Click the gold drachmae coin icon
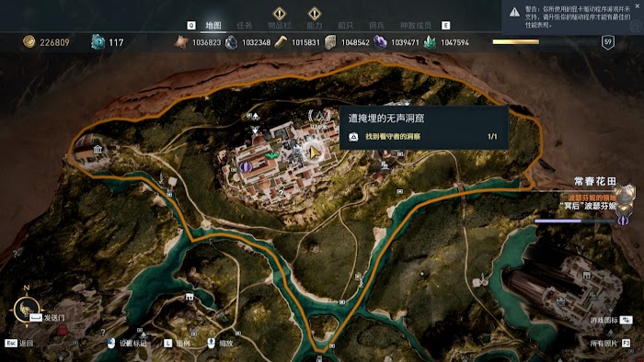Image resolution: width=644 pixels, height=362 pixels. pyautogui.click(x=29, y=42)
